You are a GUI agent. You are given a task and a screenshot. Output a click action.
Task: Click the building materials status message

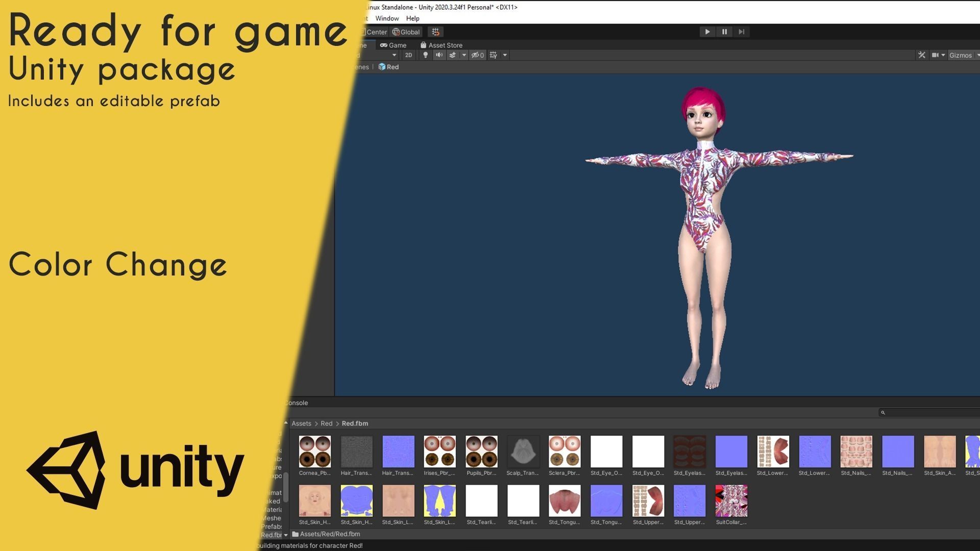(309, 545)
